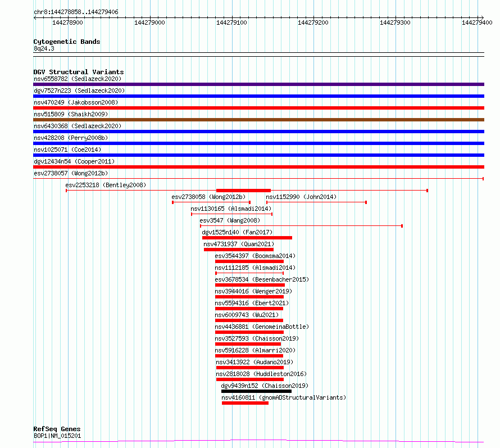Click the 144279100 ruler tick mark
Viewport: 500px width, 448px height.
pyautogui.click(x=232, y=18)
